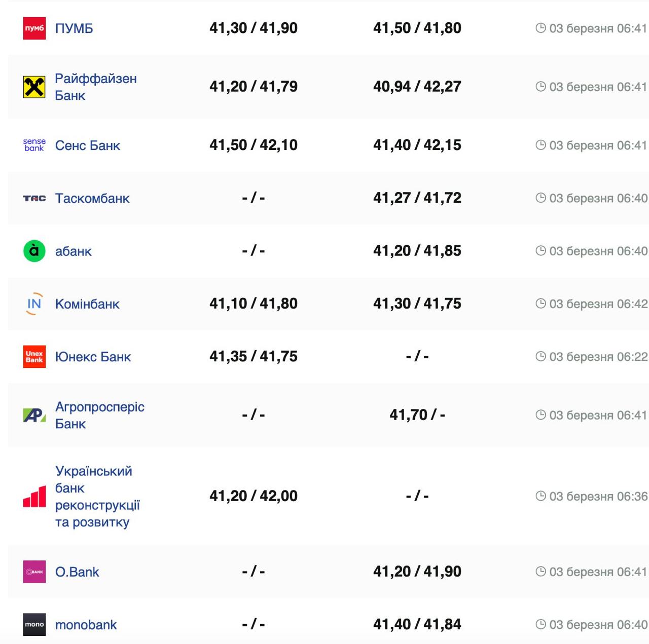
Task: Click the Sense Bank logo icon
Action: click(34, 145)
